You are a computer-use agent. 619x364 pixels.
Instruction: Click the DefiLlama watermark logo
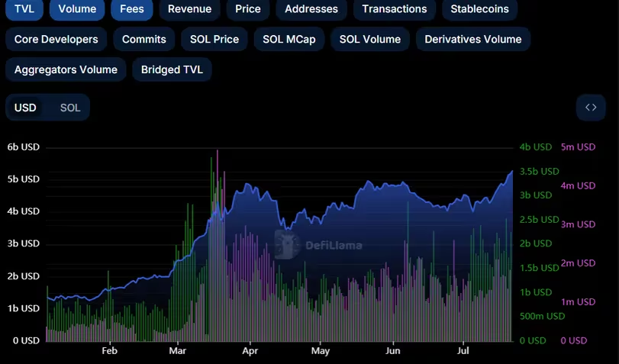coord(320,245)
